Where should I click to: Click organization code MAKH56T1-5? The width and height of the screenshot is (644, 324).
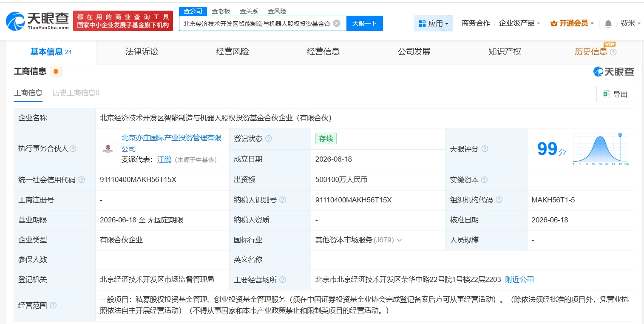553,200
